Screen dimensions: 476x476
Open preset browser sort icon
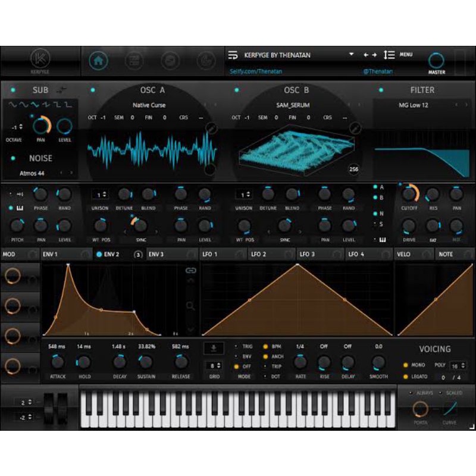389,55
